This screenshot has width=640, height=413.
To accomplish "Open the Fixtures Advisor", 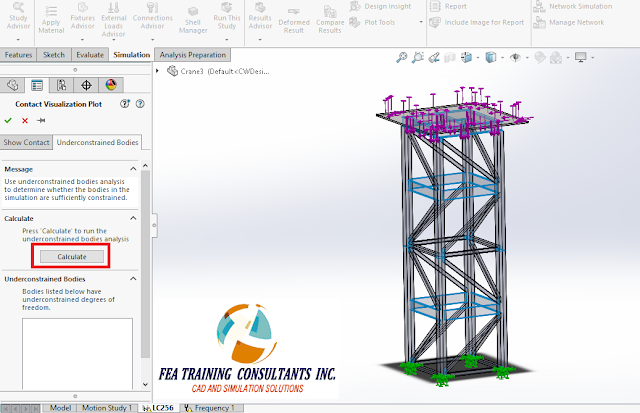I will (x=82, y=16).
